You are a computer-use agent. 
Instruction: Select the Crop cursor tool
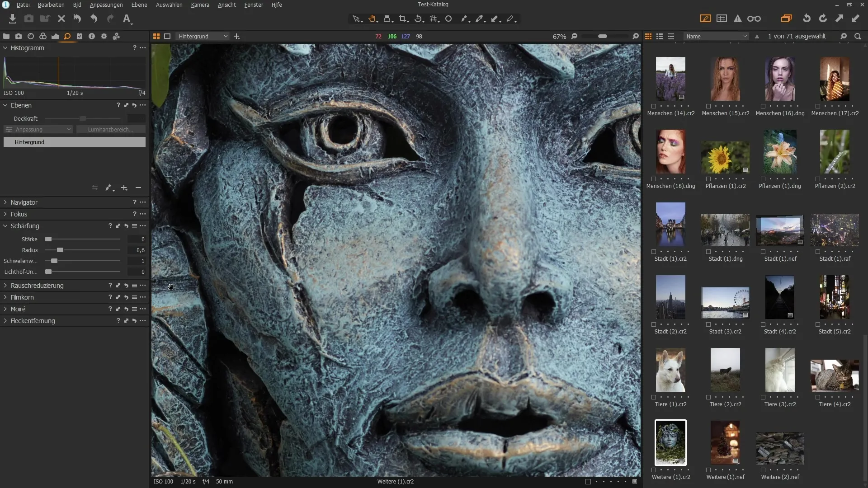tap(403, 19)
